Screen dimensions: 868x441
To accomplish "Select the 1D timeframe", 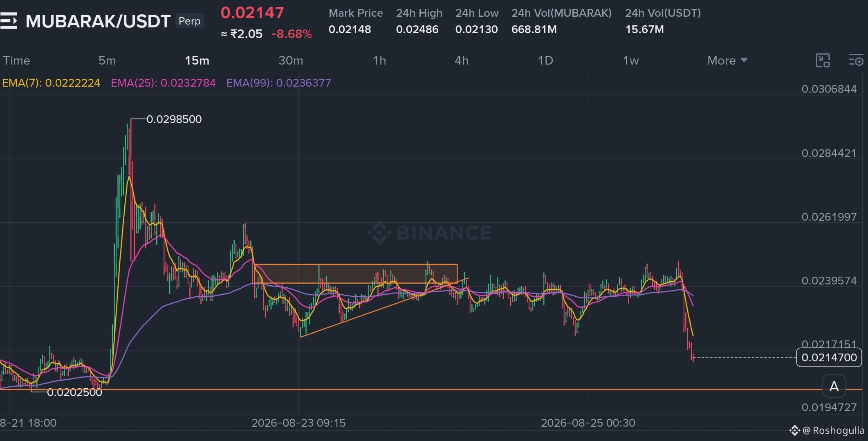I will [545, 60].
